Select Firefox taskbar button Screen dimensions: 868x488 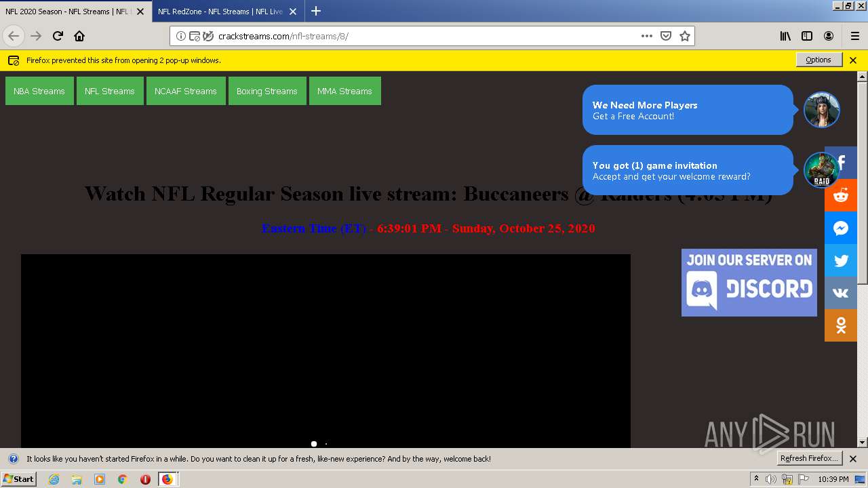168,479
